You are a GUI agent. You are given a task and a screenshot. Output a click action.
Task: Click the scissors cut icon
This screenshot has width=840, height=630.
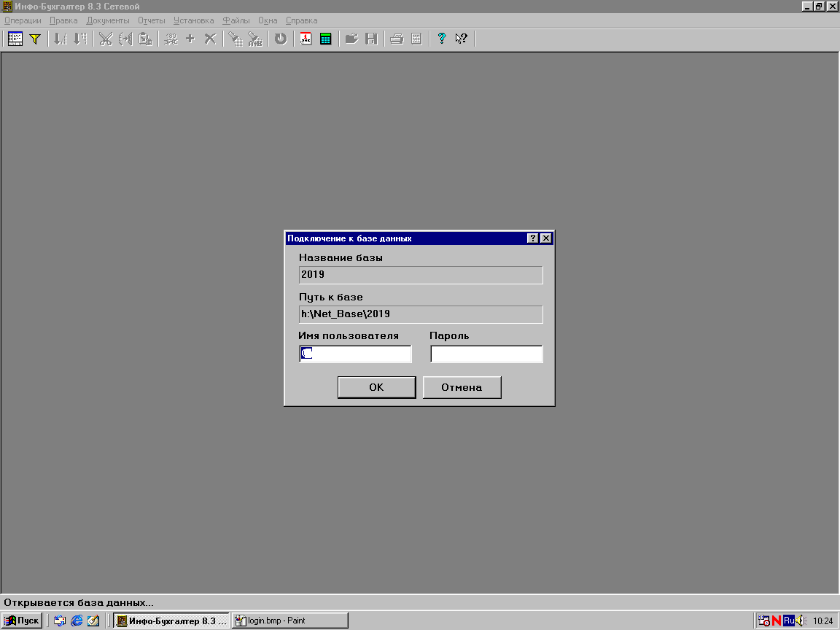pos(106,39)
